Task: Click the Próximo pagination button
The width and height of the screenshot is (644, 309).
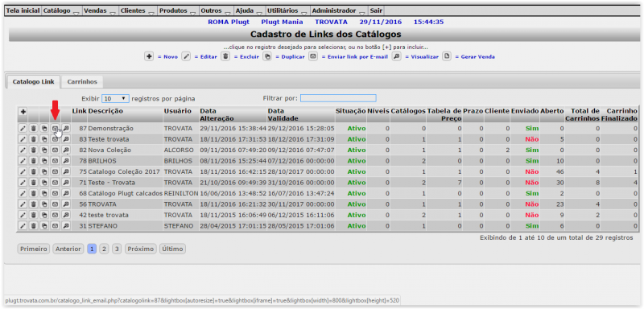Action: pyautogui.click(x=140, y=249)
